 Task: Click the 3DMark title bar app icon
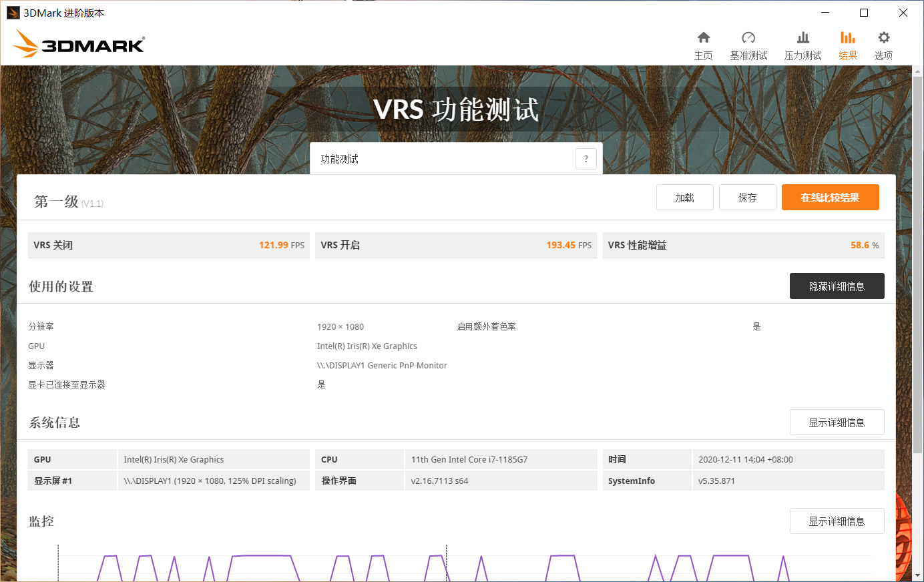tap(13, 13)
